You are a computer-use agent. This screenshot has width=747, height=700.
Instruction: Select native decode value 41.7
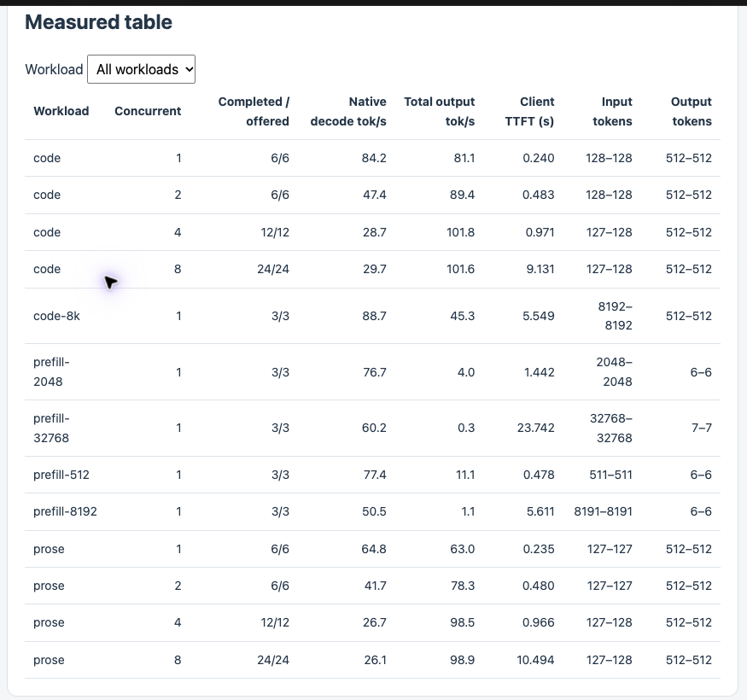click(x=376, y=586)
